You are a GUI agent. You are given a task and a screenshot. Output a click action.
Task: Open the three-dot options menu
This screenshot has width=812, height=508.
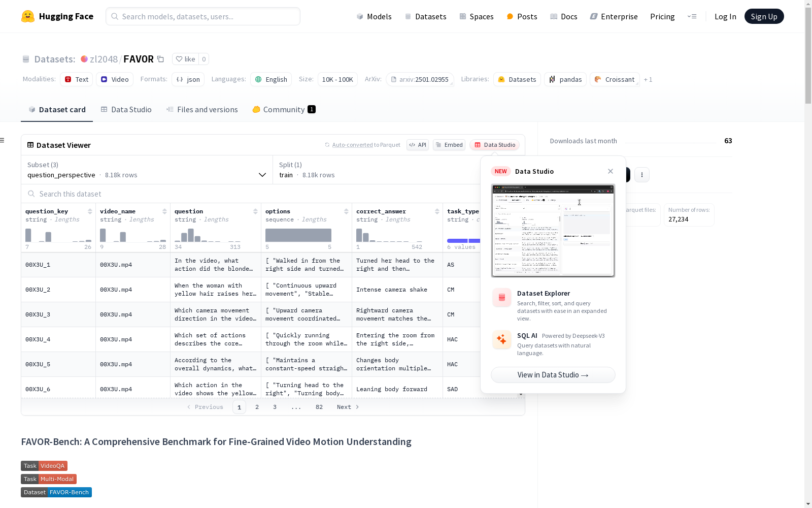[x=642, y=175]
